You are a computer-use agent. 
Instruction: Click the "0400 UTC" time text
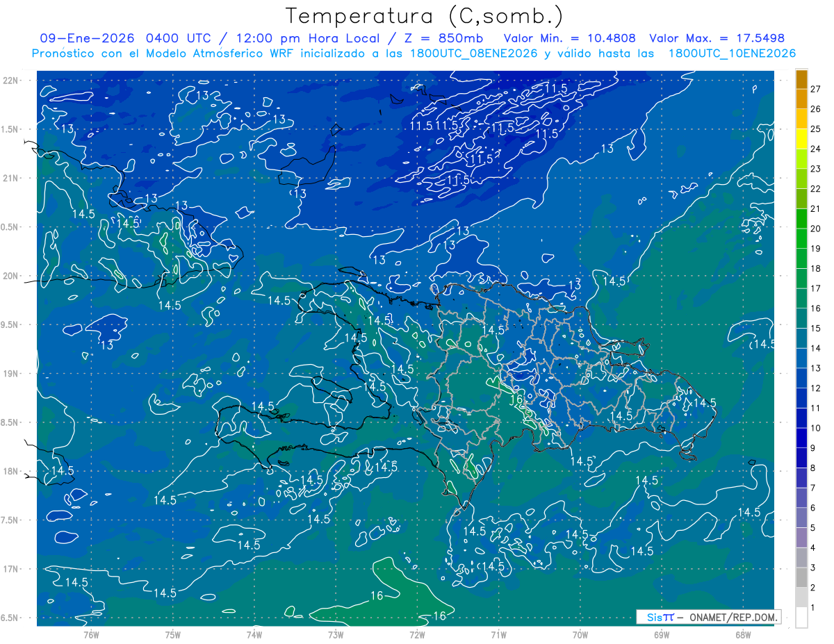coord(179,38)
